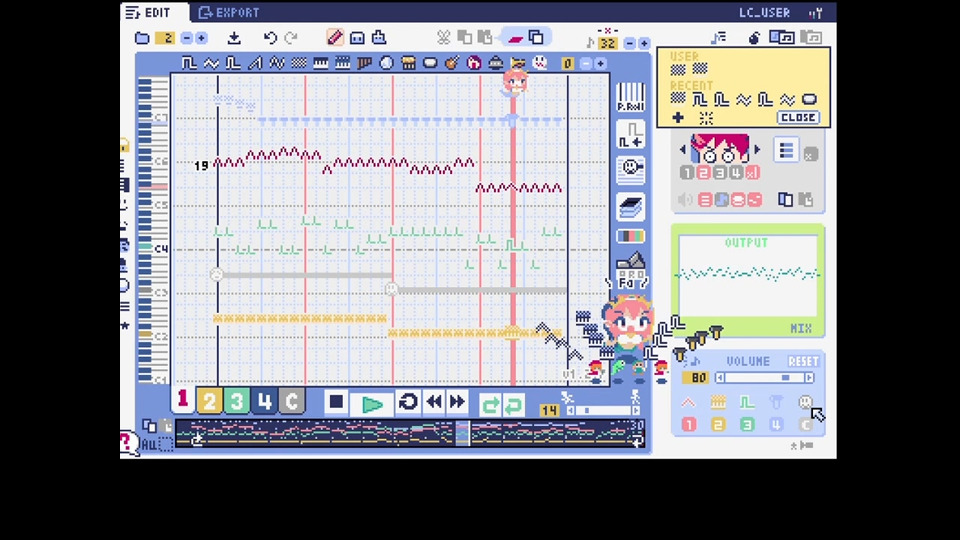The image size is (960, 540).
Task: Start playback with the play button
Action: [x=372, y=404]
